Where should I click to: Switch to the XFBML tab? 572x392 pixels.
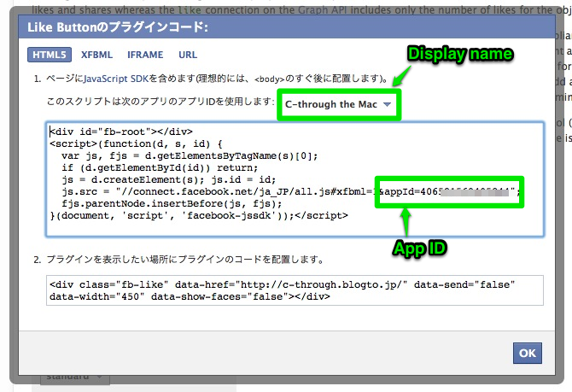coord(96,55)
